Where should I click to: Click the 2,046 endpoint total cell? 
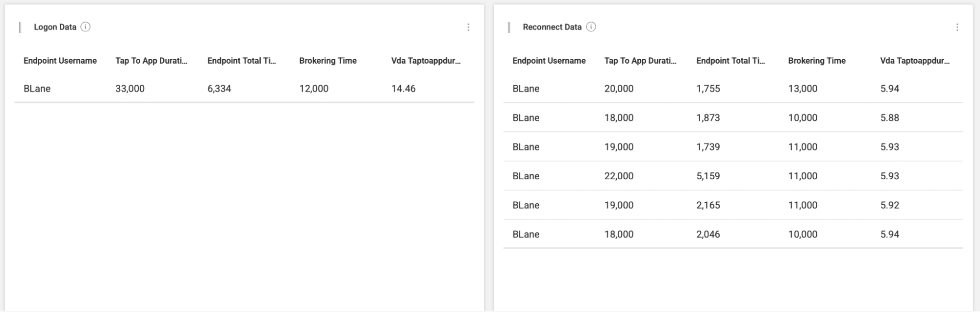pyautogui.click(x=708, y=234)
